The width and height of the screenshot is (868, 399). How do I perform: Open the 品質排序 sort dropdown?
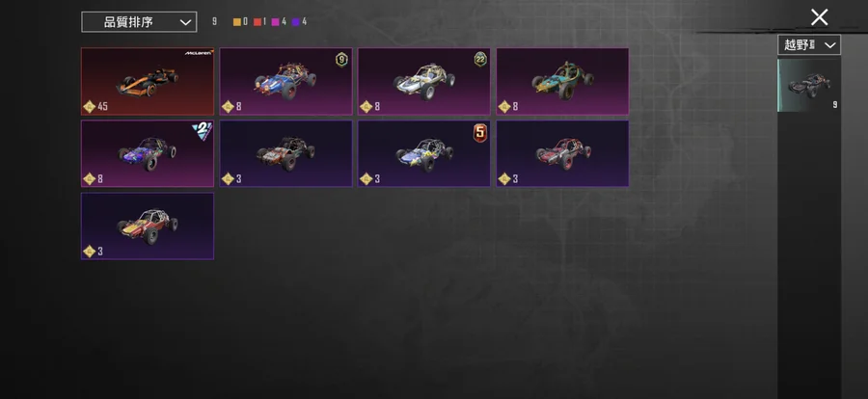pos(139,22)
